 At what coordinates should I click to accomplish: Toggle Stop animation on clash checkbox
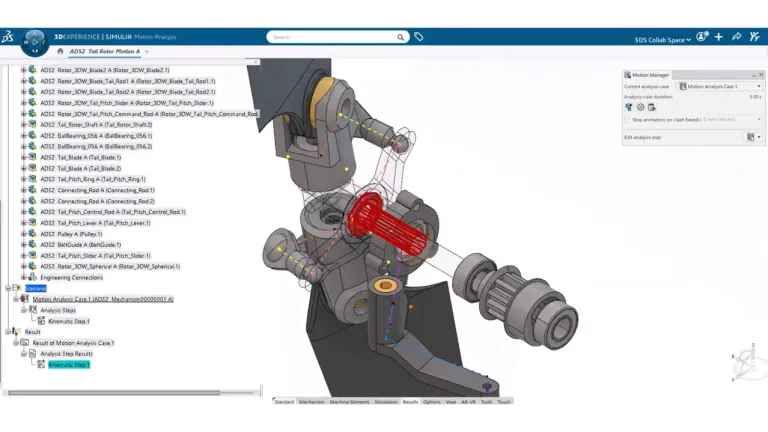pyautogui.click(x=627, y=120)
